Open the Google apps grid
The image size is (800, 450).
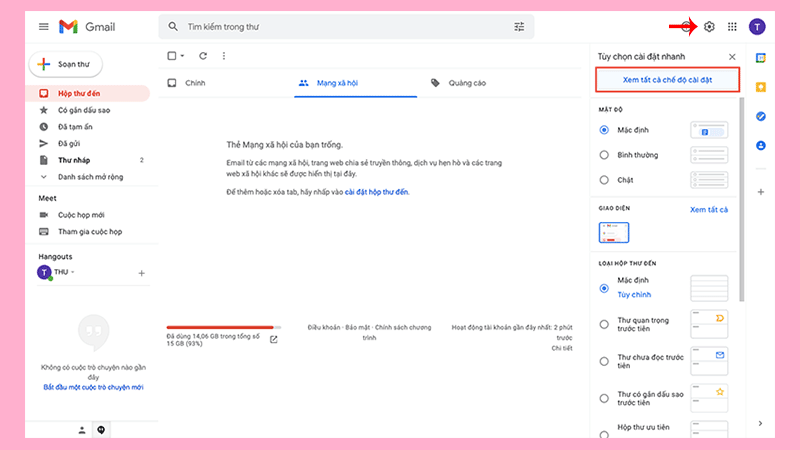tap(732, 26)
